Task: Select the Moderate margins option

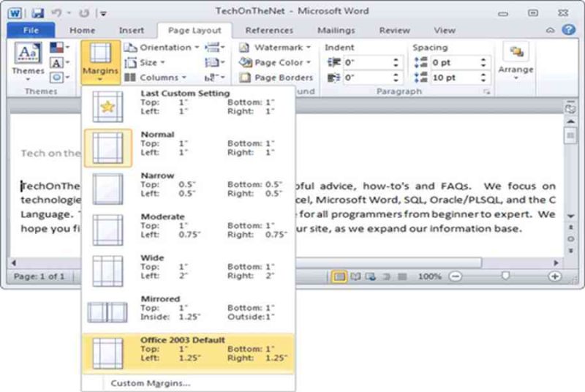Action: coord(189,230)
